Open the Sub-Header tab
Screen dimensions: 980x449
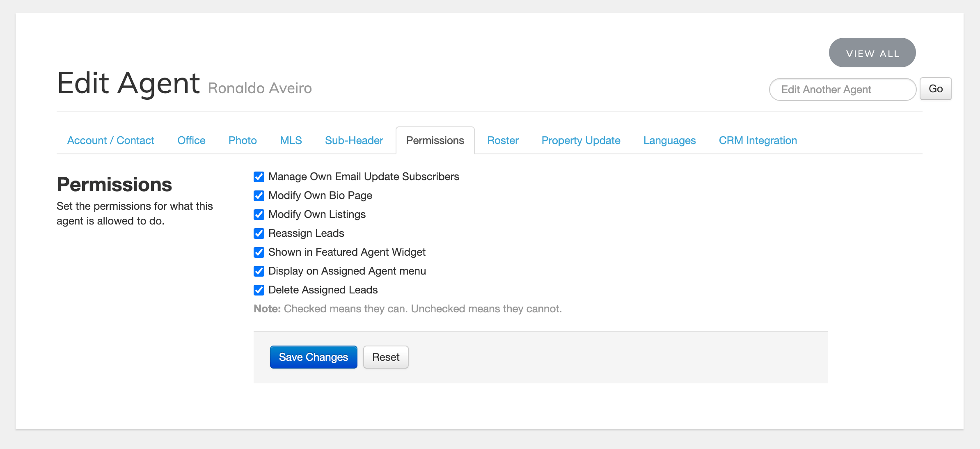pos(354,140)
